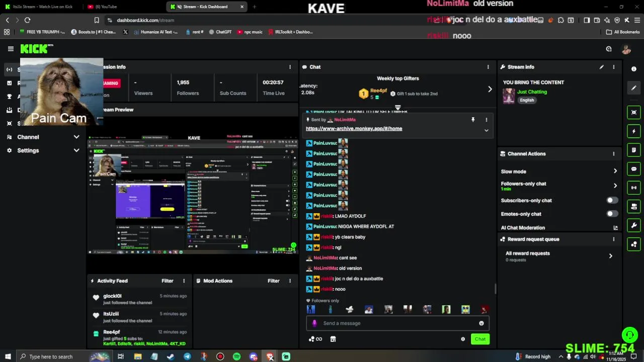Open the chat shop icon
The image size is (644, 362).
pos(333,339)
